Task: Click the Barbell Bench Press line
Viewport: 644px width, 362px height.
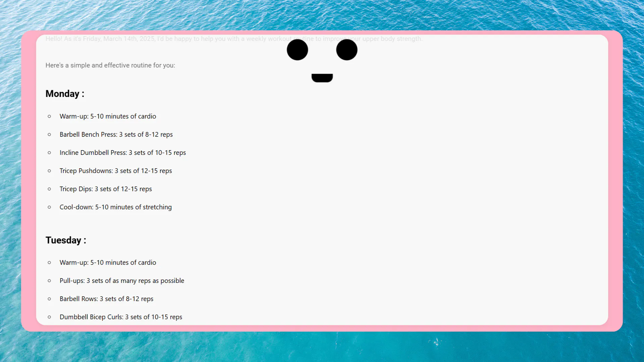Action: [116, 134]
